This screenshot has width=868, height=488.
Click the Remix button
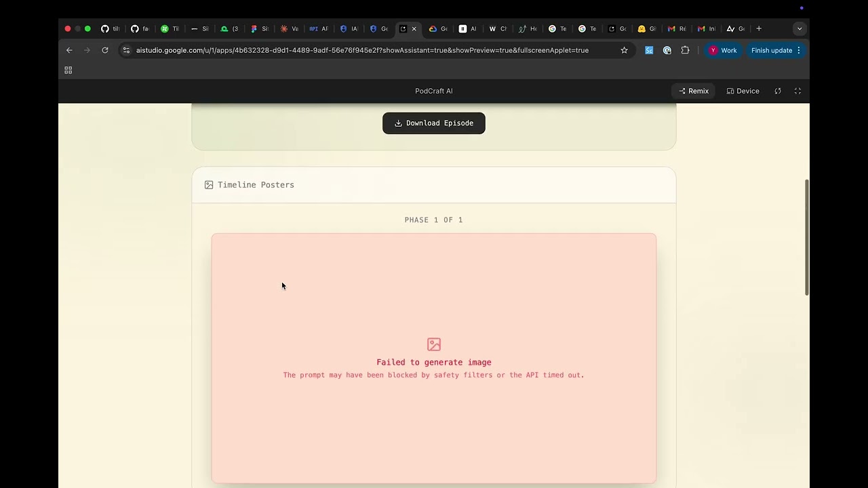[693, 91]
